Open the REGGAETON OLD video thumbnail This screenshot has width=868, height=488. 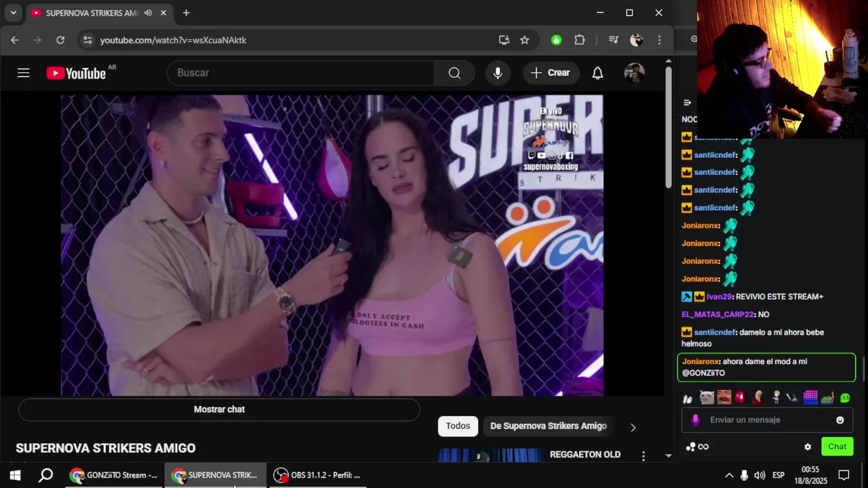[x=490, y=455]
